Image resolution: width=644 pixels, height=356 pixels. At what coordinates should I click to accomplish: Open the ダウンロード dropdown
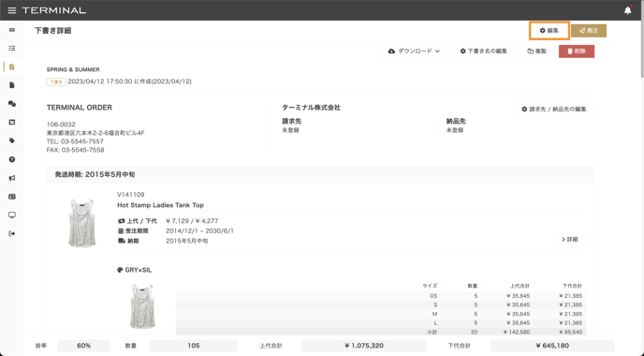414,51
